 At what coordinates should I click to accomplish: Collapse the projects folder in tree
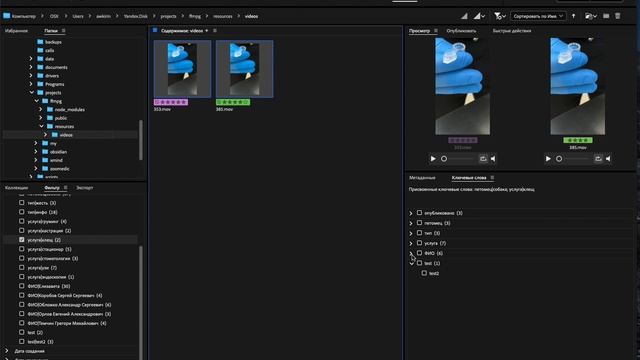click(x=31, y=93)
